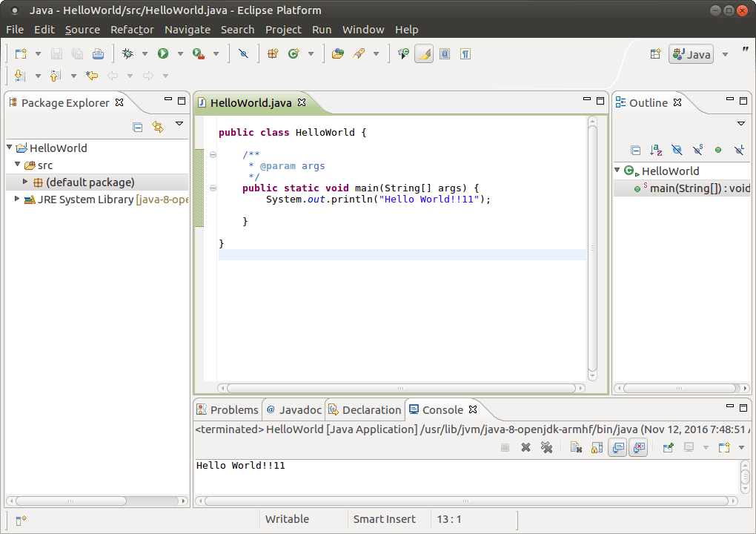
Task: Click the Print toolbar icon
Action: coord(99,53)
